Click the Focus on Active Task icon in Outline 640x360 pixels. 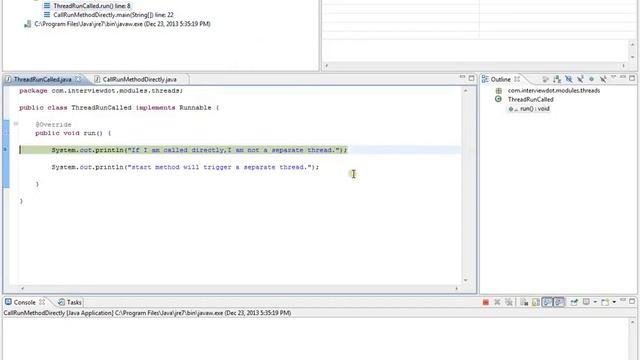545,79
